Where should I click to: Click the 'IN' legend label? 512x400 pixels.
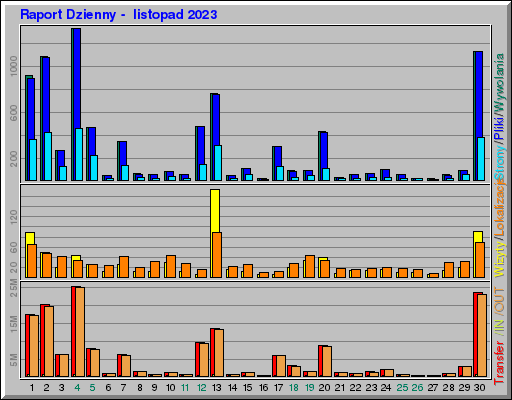tap(499, 326)
